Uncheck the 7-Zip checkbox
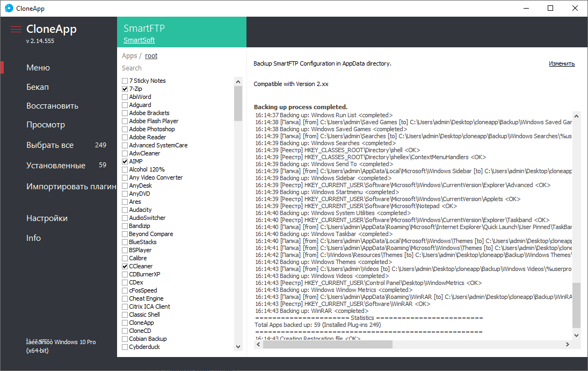 [125, 89]
